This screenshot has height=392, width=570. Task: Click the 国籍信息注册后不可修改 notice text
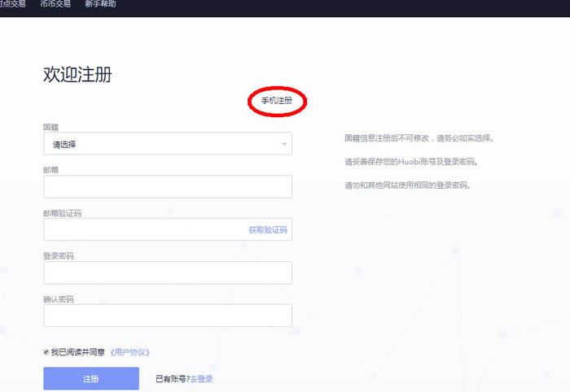tap(419, 138)
